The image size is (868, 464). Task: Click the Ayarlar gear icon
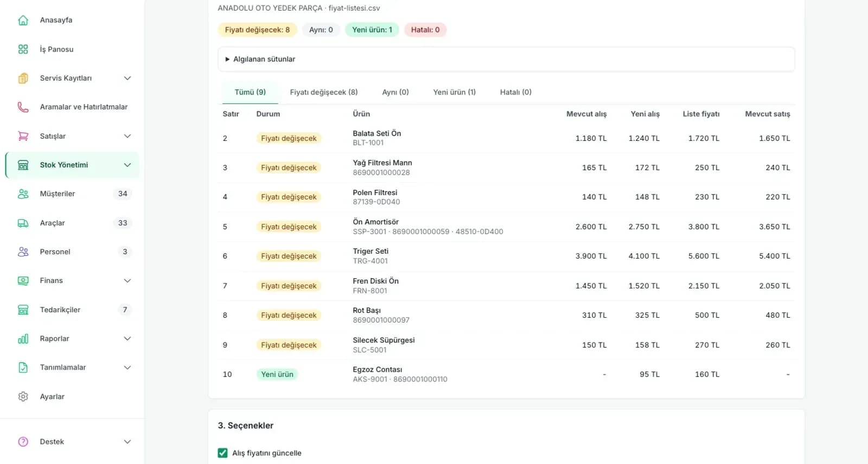tap(23, 397)
